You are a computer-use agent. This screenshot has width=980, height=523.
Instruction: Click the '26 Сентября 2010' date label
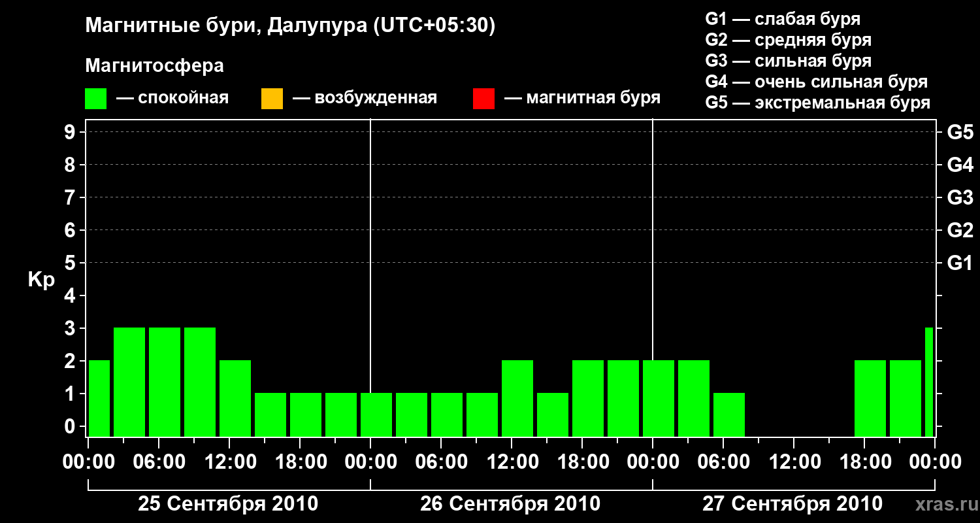510,504
